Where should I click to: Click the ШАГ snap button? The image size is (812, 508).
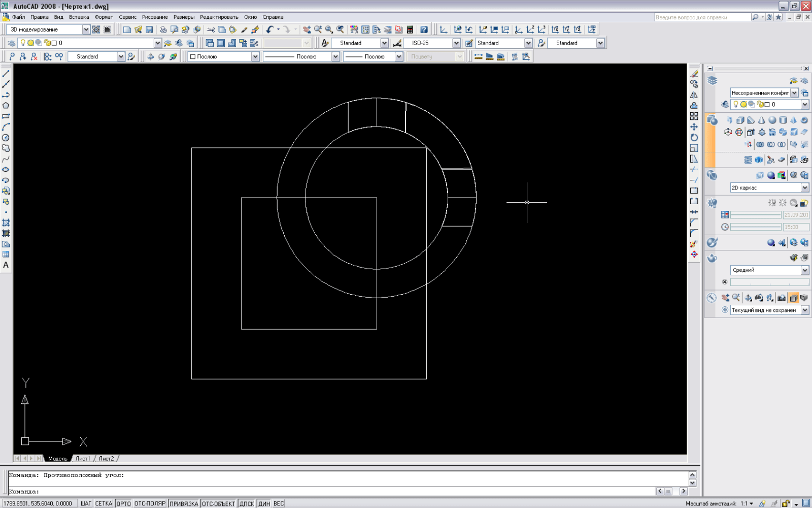click(86, 503)
